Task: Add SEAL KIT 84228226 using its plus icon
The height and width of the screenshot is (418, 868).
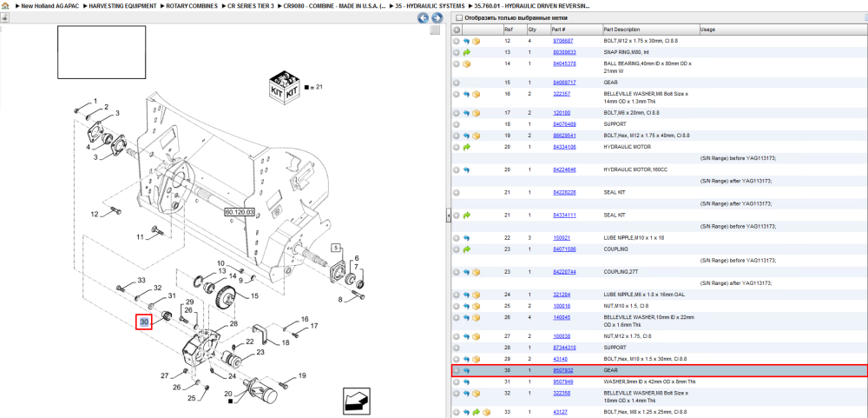Action: (457, 192)
